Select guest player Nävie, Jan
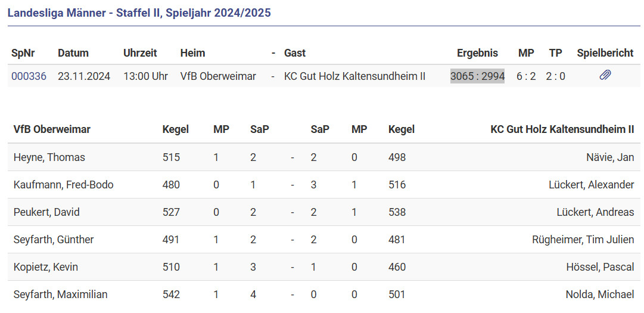Viewport: 644px width, 313px height. pos(610,157)
